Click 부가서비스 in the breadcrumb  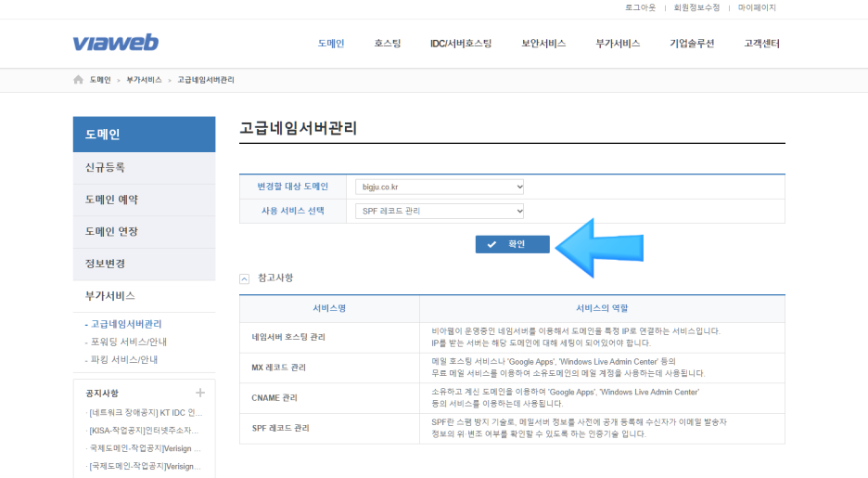click(x=144, y=80)
